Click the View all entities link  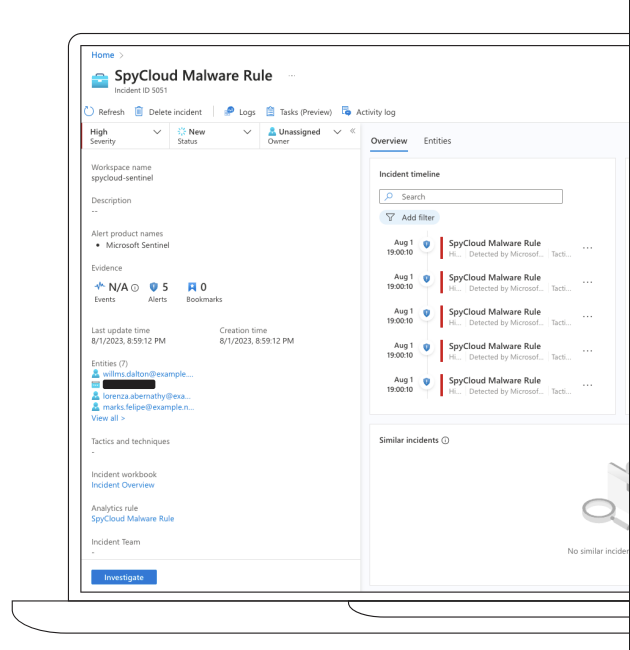coord(108,418)
